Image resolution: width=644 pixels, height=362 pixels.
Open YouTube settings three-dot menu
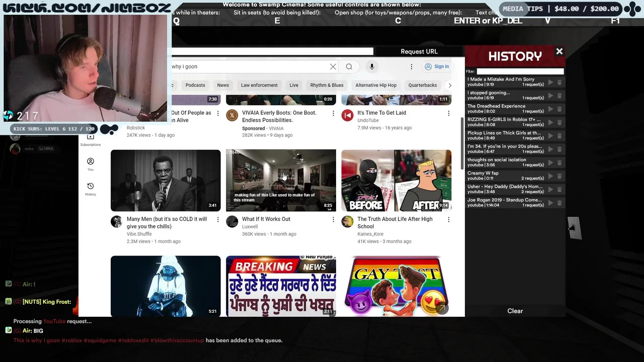411,66
